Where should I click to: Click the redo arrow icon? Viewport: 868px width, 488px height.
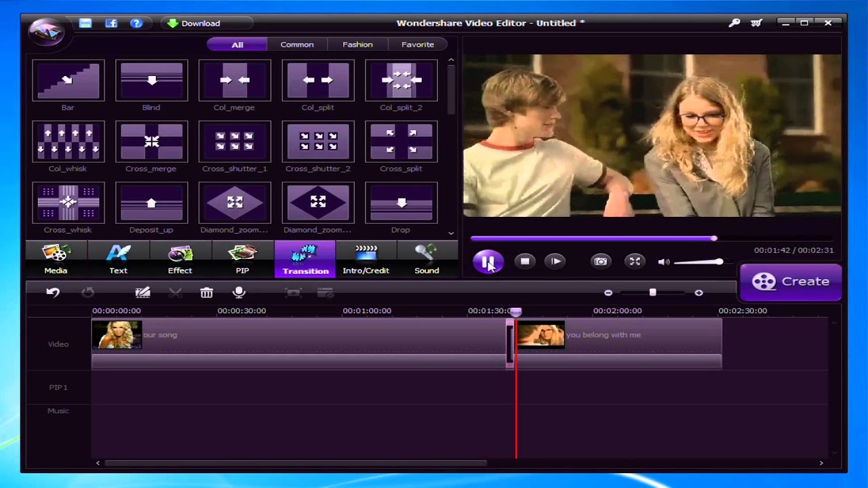click(87, 292)
